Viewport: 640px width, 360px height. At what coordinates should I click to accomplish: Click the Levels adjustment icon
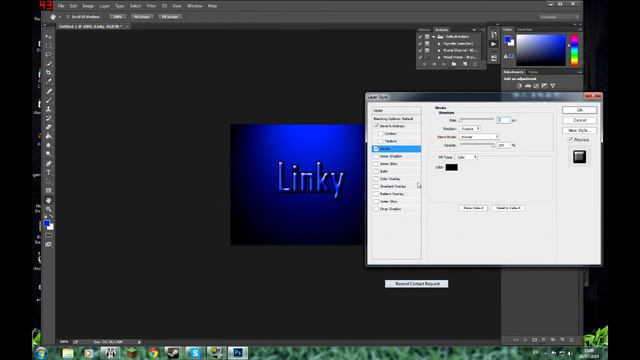tap(528, 86)
